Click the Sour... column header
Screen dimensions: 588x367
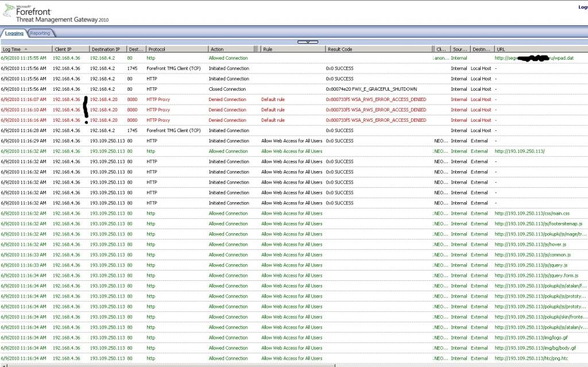pyautogui.click(x=460, y=49)
